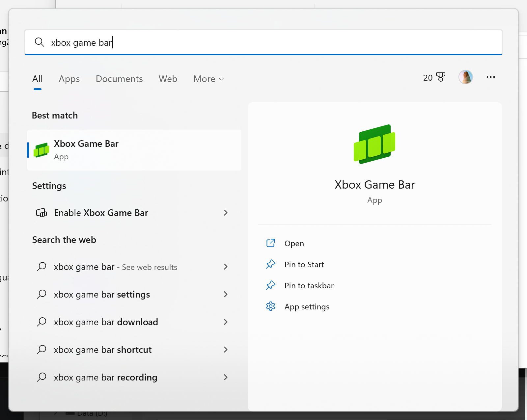The width and height of the screenshot is (527, 420).
Task: Click the Pin to Start pushpin icon
Action: click(x=270, y=264)
